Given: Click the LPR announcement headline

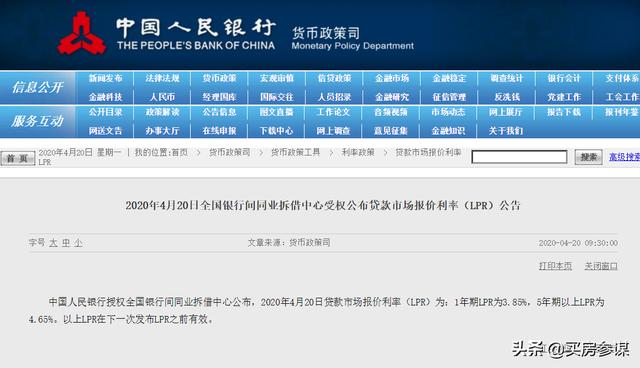Looking at the screenshot, I should [323, 205].
